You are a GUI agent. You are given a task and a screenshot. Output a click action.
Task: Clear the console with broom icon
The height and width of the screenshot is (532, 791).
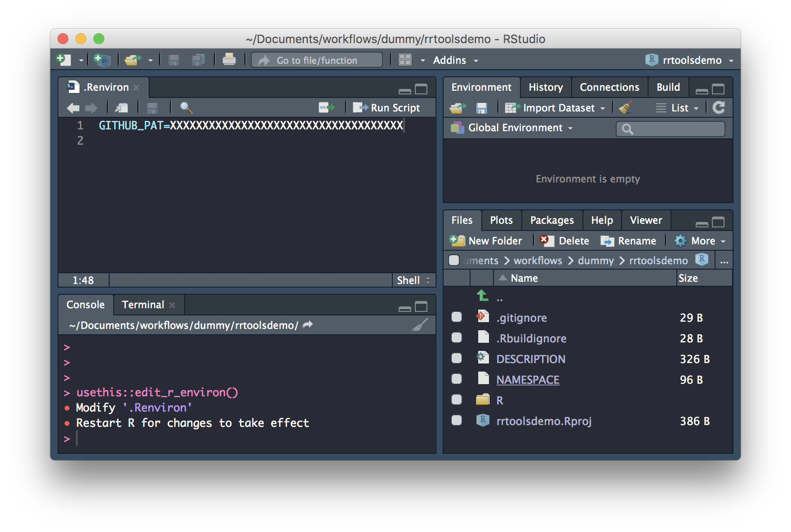420,325
